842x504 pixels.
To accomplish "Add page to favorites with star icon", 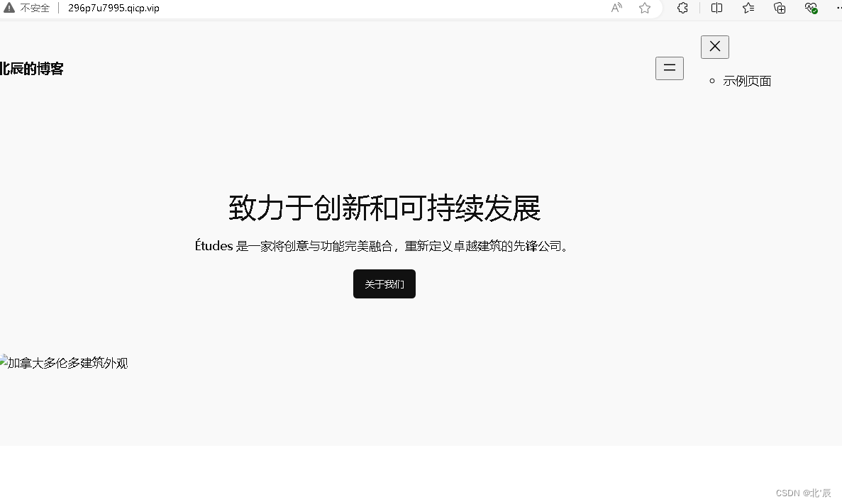I will point(645,8).
